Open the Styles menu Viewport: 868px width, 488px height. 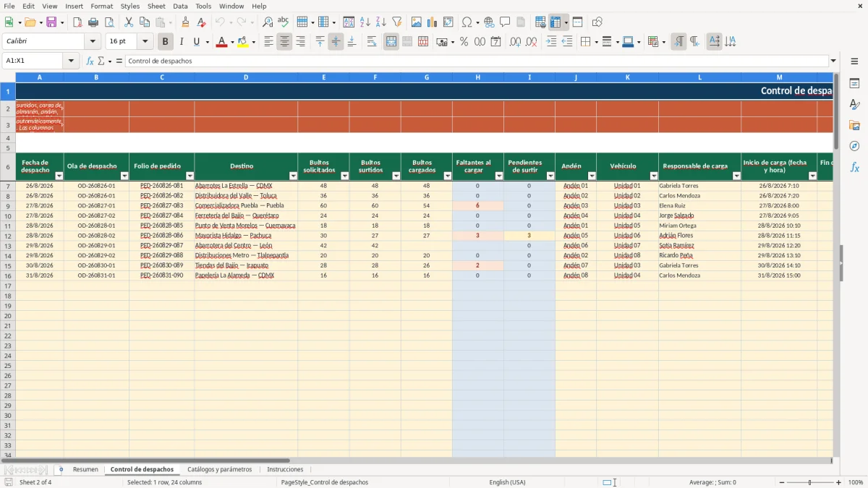(x=130, y=6)
